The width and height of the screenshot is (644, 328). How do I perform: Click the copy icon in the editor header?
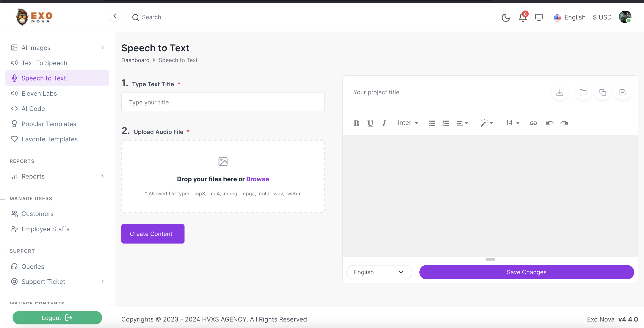point(603,92)
